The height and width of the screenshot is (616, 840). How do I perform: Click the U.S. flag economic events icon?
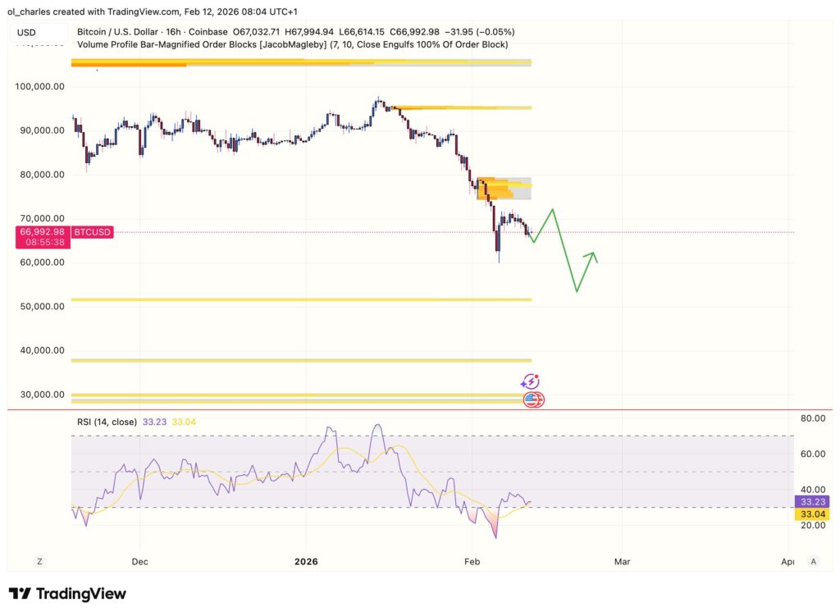click(534, 399)
